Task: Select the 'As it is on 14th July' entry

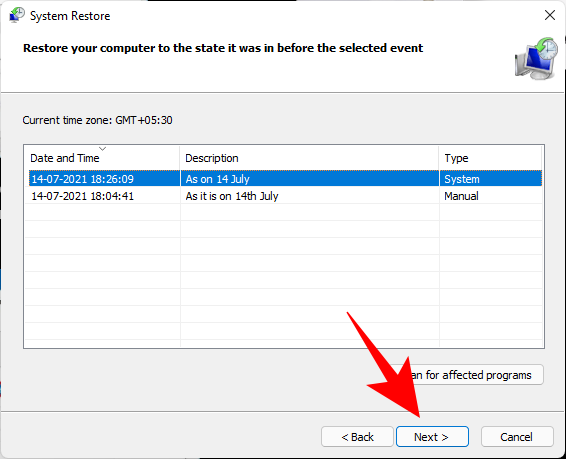Action: (x=232, y=196)
